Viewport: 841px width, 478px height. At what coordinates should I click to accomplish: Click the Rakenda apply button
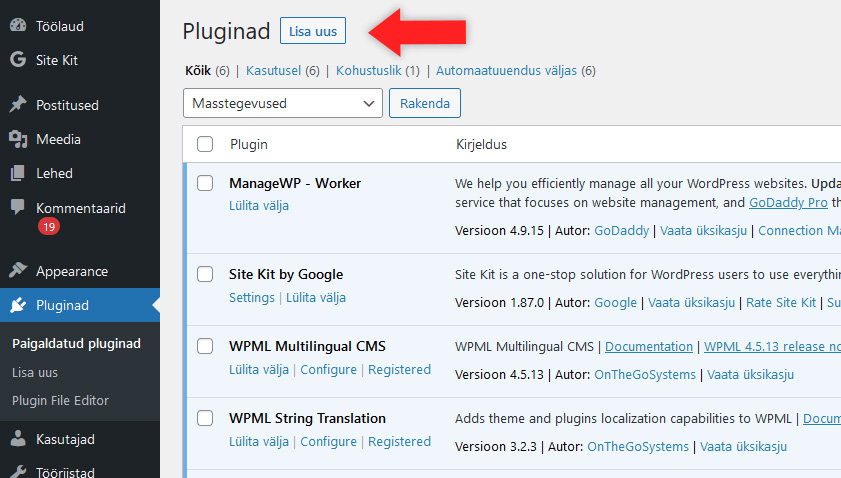pyautogui.click(x=424, y=103)
